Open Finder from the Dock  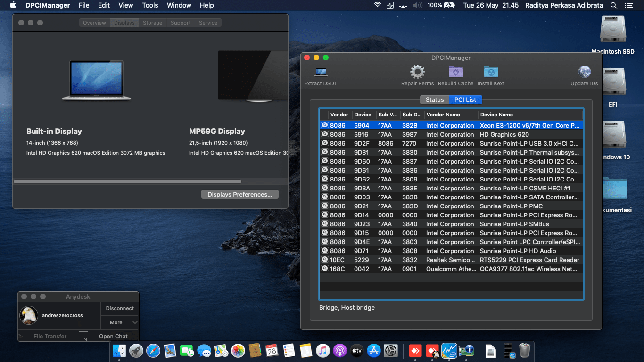pyautogui.click(x=119, y=351)
